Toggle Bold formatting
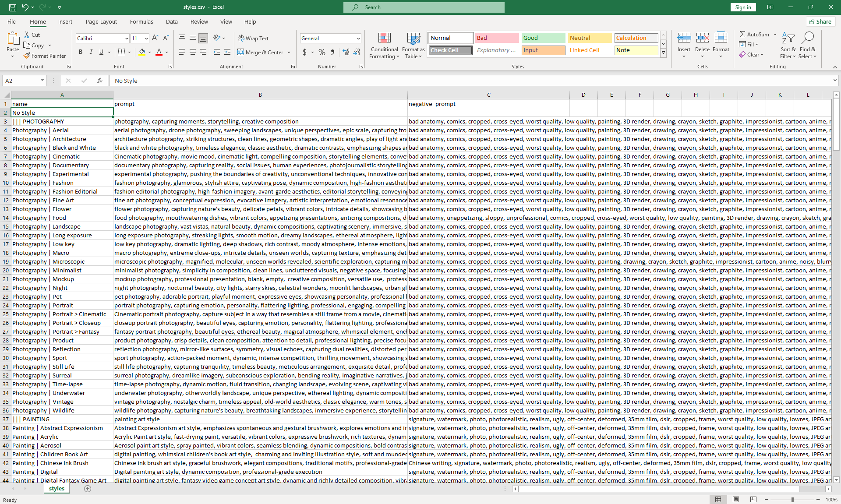 tap(81, 52)
